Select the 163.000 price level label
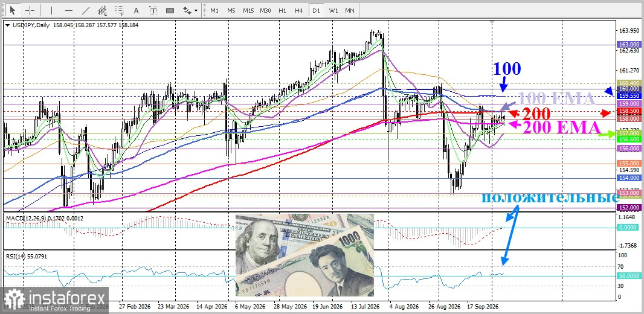Image resolution: width=644 pixels, height=314 pixels. [629, 44]
